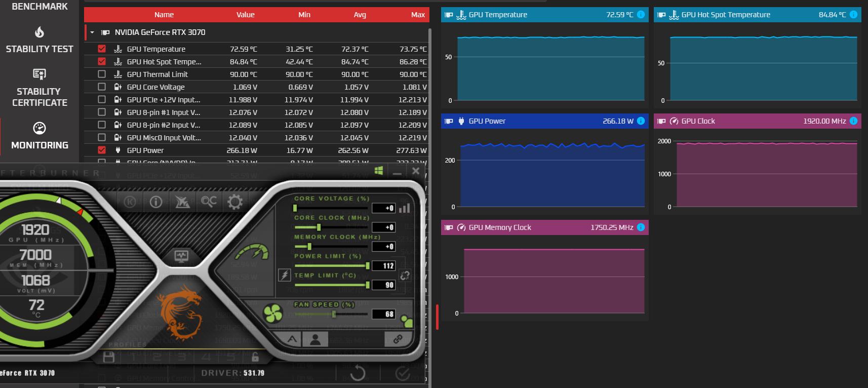The width and height of the screenshot is (868, 388).
Task: Click the Core Clock slider handle
Action: coord(319,227)
